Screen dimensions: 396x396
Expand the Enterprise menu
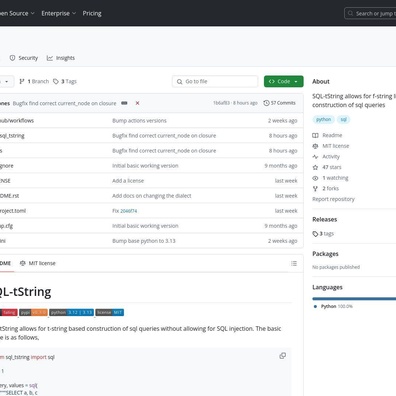(59, 13)
